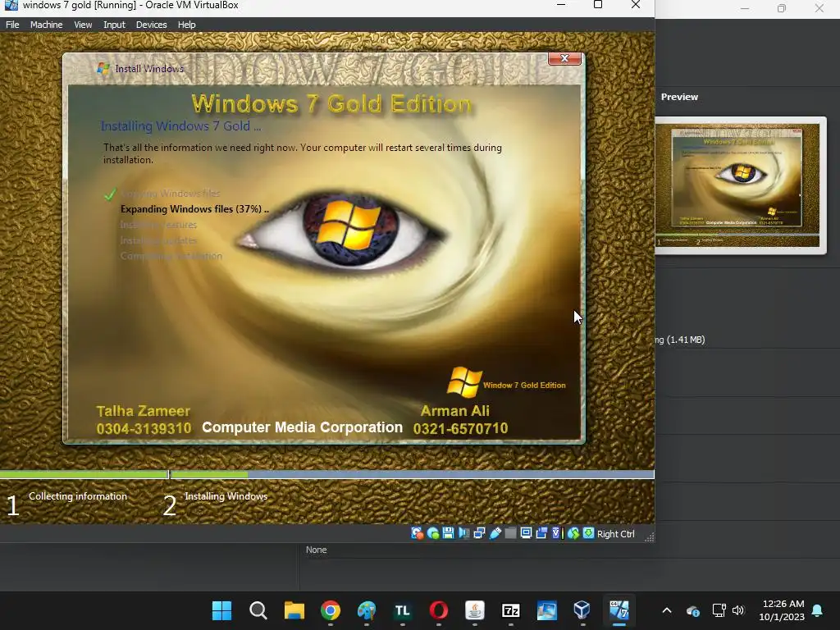Image resolution: width=840 pixels, height=630 pixels.
Task: Click the display settings status icon
Action: [526, 533]
